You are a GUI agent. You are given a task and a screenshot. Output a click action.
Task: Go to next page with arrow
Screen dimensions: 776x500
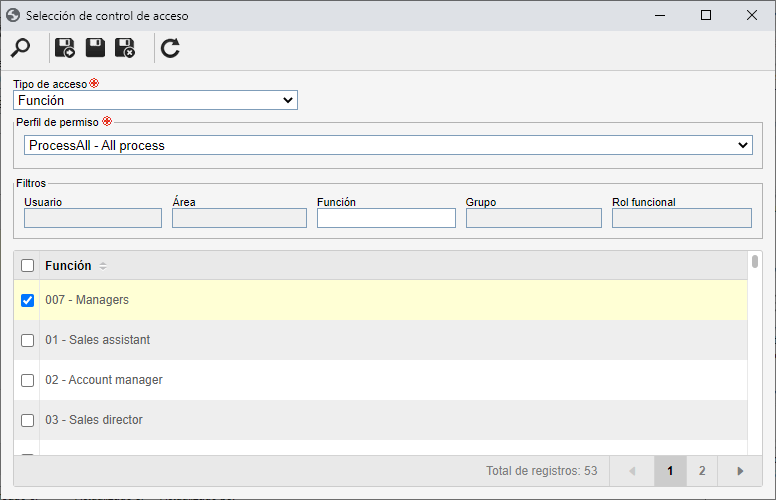coord(740,471)
